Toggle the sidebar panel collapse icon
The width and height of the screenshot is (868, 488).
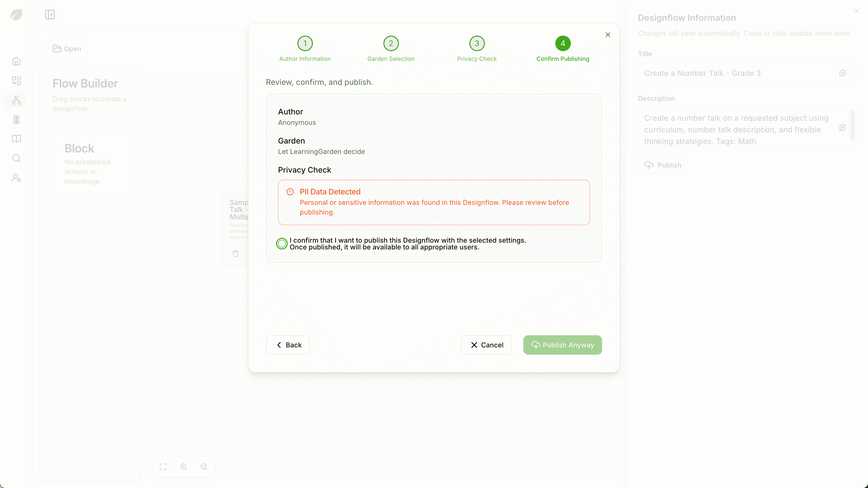(50, 15)
